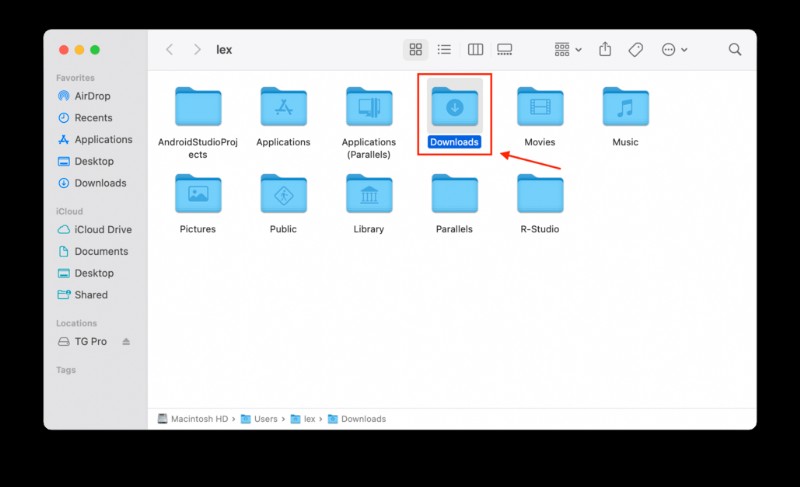Switch to gallery view
This screenshot has height=487, width=800.
[505, 49]
